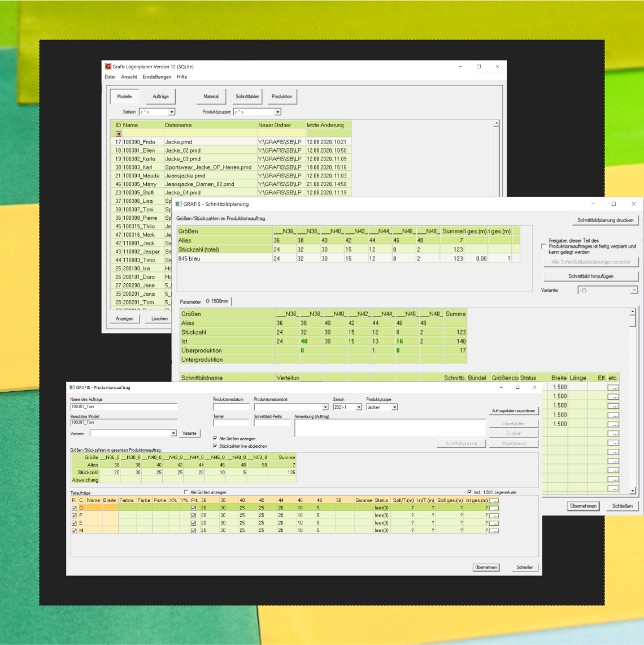The image size is (644, 645).
Task: Open the ellipsis button in row O of Teilaufträge
Action: [494, 508]
